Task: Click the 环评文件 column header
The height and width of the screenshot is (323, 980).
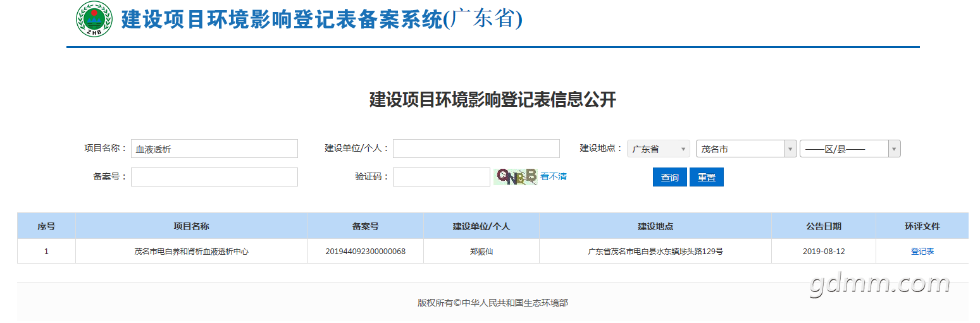Action: click(922, 226)
